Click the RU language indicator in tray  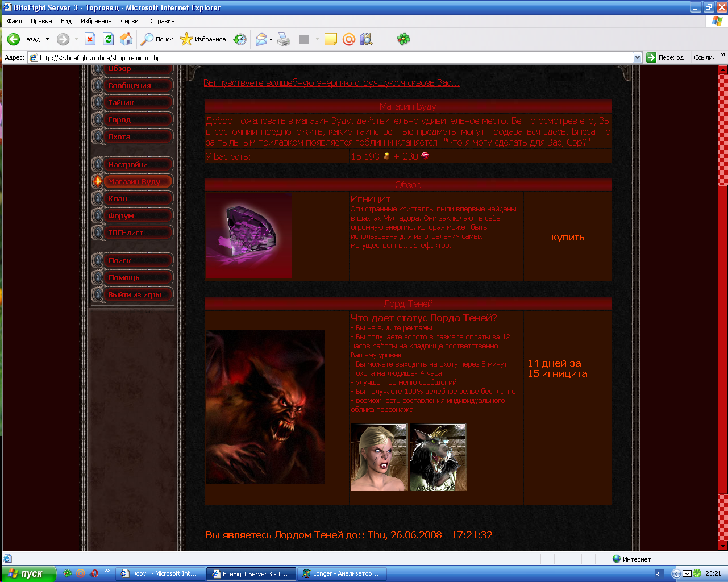click(x=659, y=573)
